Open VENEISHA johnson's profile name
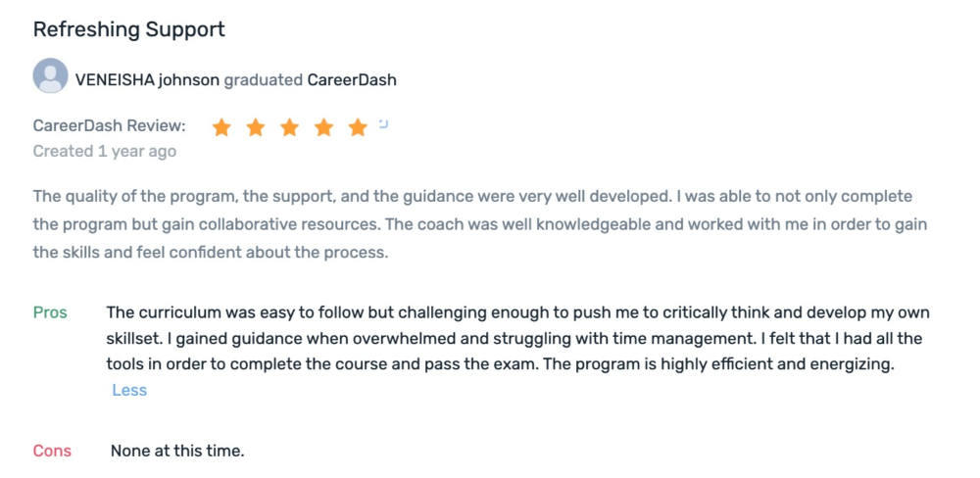The height and width of the screenshot is (478, 980). [x=147, y=80]
